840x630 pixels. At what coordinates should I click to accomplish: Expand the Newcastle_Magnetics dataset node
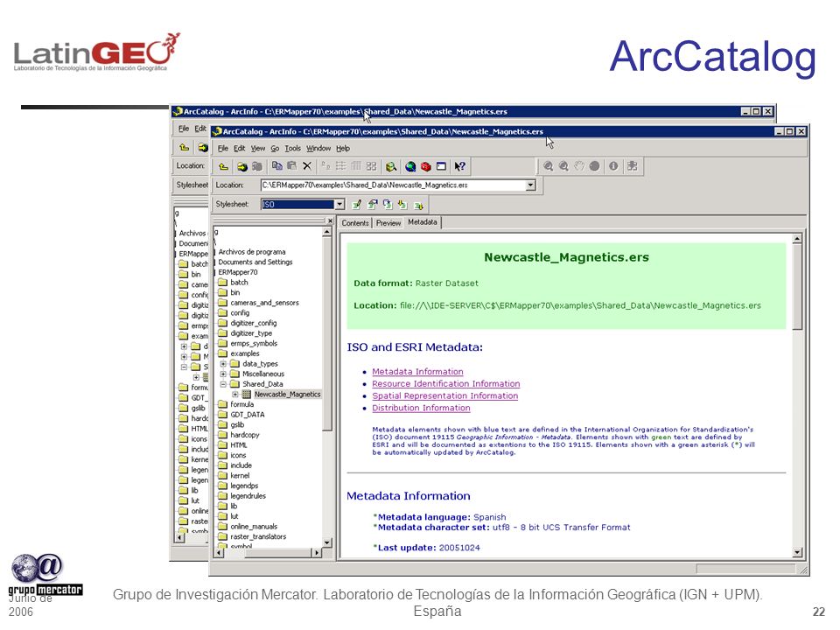click(235, 395)
